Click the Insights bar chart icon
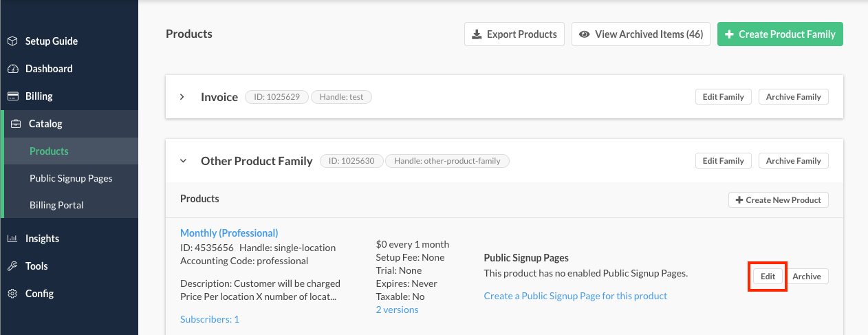The width and height of the screenshot is (868, 335). [x=12, y=239]
